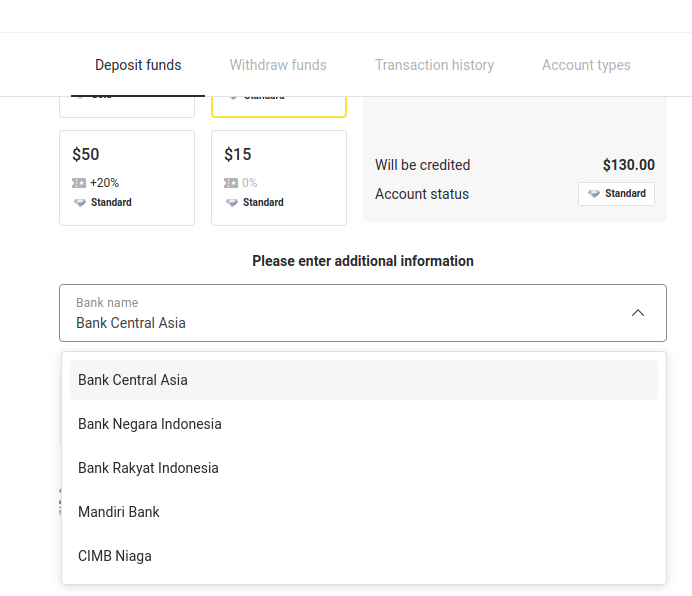Open the Transaction history tab
This screenshot has width=692, height=596.
click(x=434, y=65)
